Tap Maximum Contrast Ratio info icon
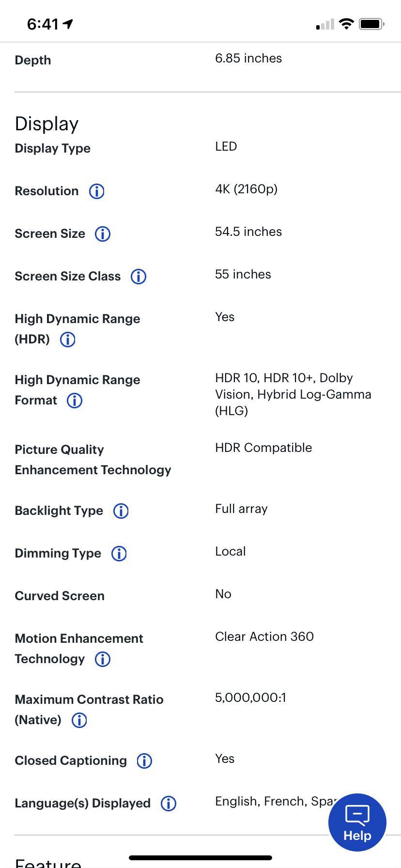 [79, 720]
